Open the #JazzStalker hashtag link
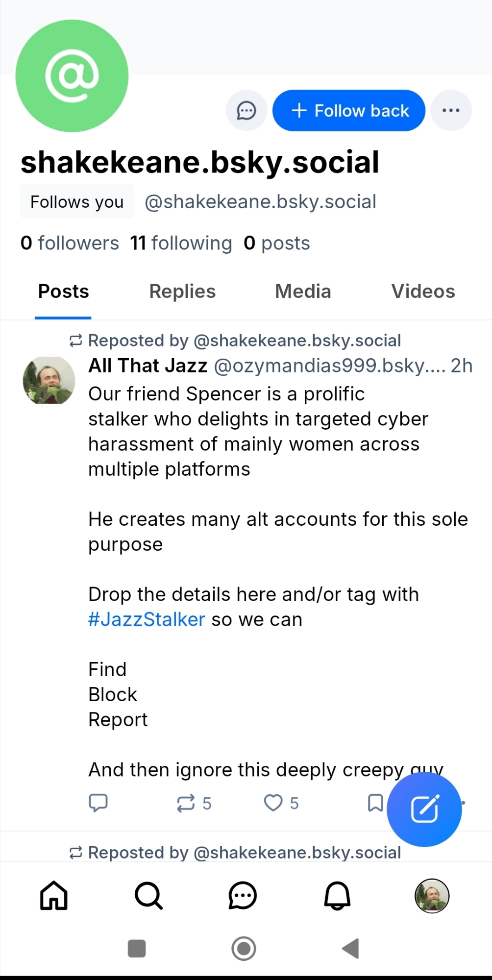 click(147, 620)
